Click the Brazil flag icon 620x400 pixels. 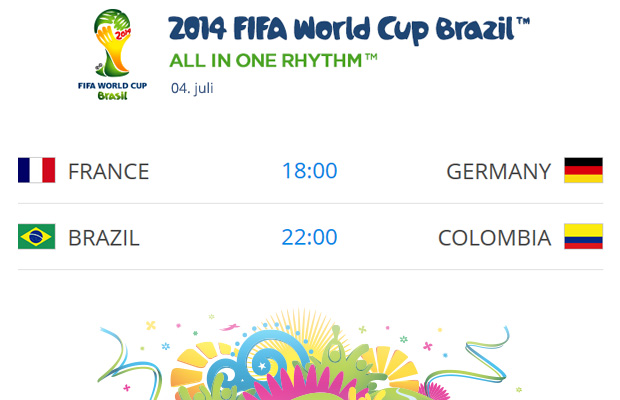(x=37, y=237)
